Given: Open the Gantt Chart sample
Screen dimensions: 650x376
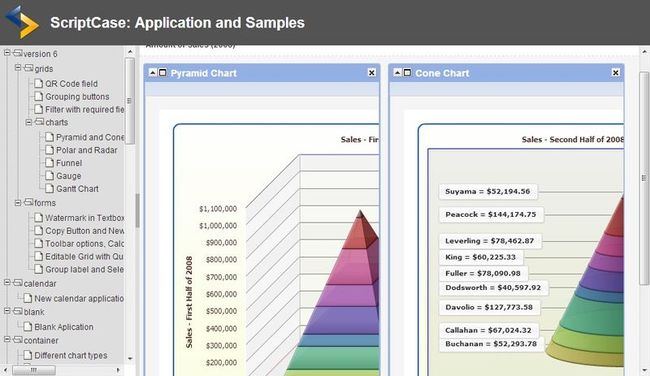Looking at the screenshot, I should (x=77, y=189).
